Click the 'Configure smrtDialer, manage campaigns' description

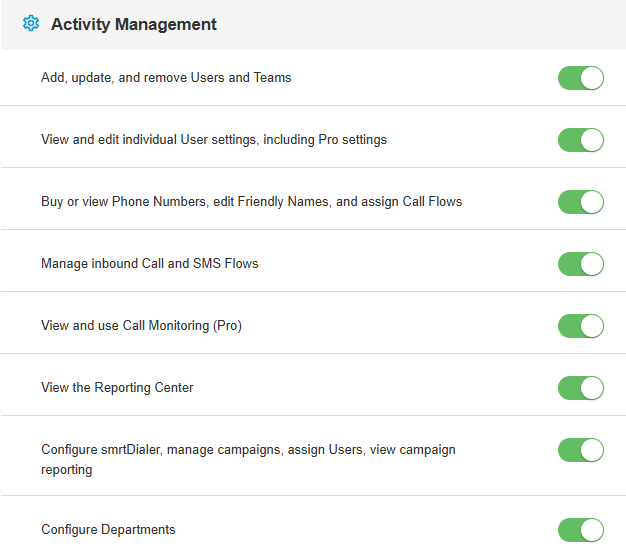[248, 449]
